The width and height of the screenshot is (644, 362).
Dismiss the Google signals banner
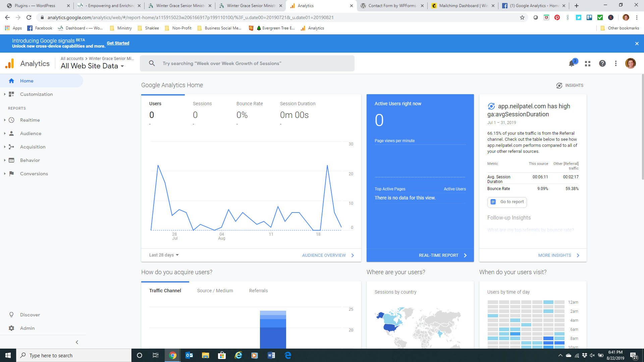pyautogui.click(x=637, y=44)
